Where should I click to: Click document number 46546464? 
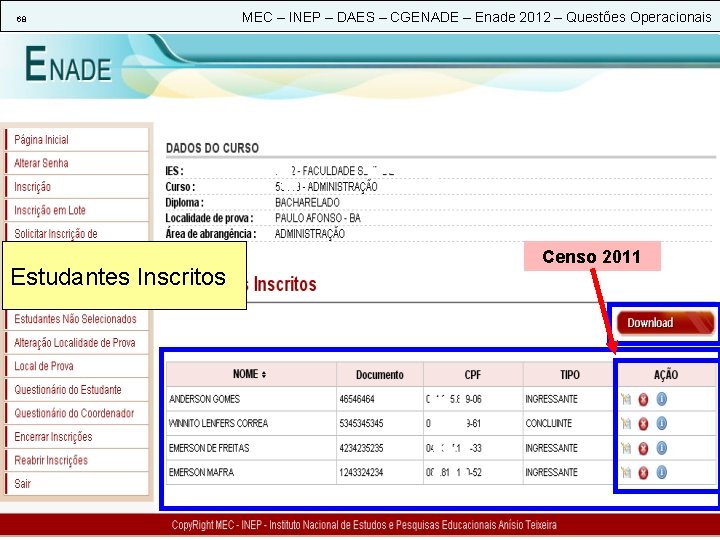pos(357,399)
